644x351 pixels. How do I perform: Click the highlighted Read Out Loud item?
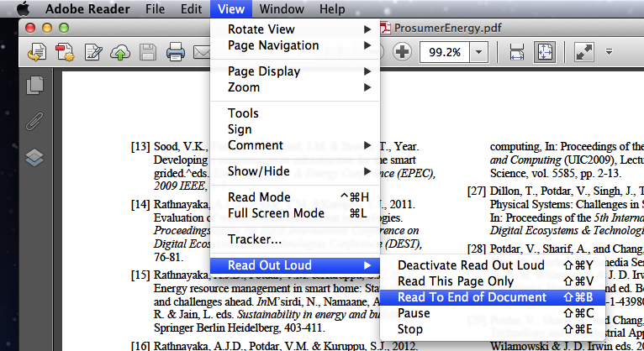pyautogui.click(x=295, y=265)
